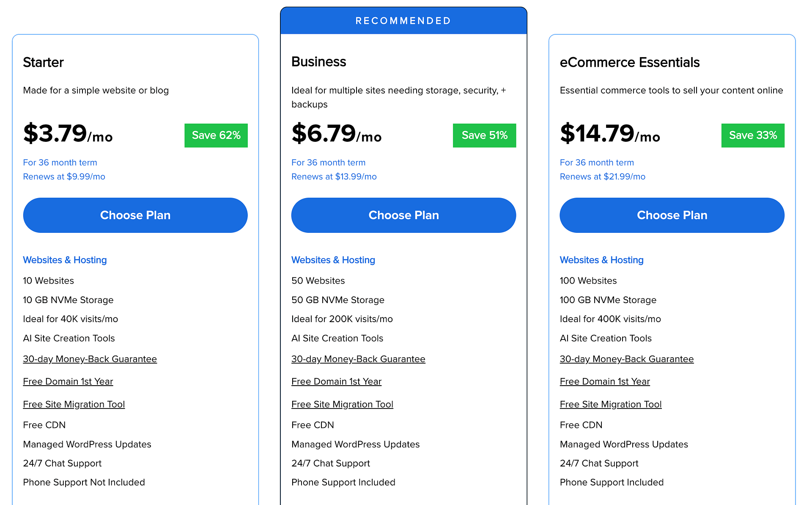Expand the Websites & Hosting section under Starter
Screen dimensions: 812x505
(x=65, y=260)
